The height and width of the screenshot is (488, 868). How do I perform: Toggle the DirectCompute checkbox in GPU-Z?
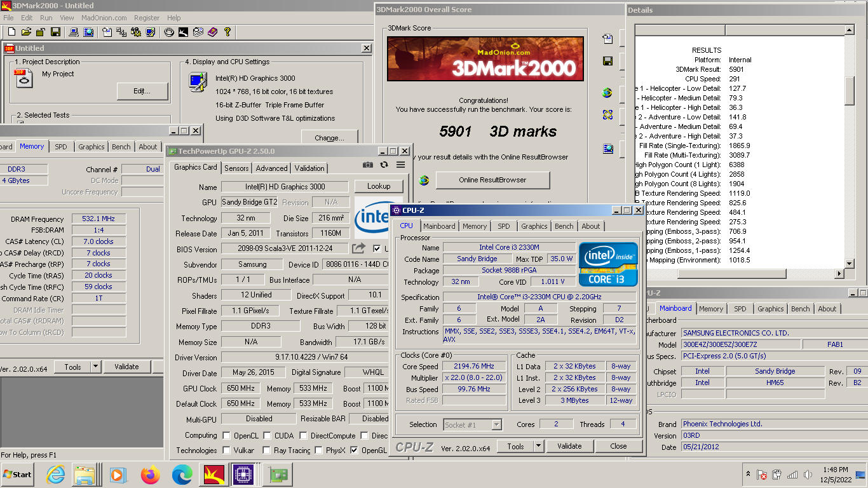[x=303, y=436]
